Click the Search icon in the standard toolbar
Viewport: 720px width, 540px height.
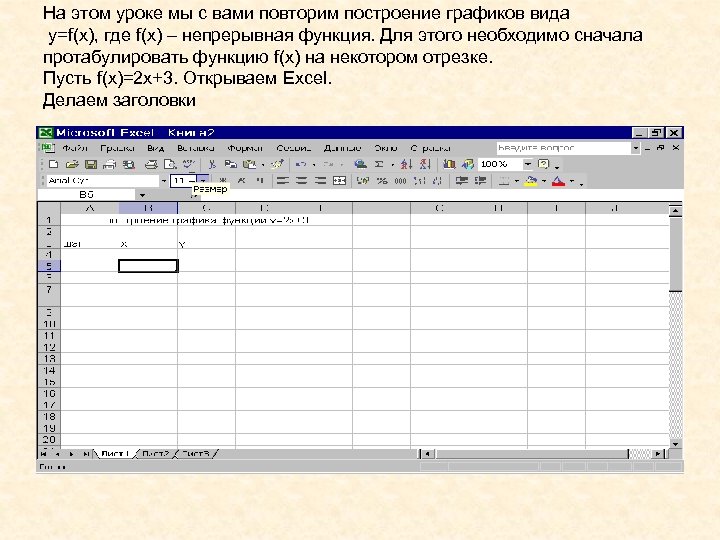pyautogui.click(x=129, y=164)
